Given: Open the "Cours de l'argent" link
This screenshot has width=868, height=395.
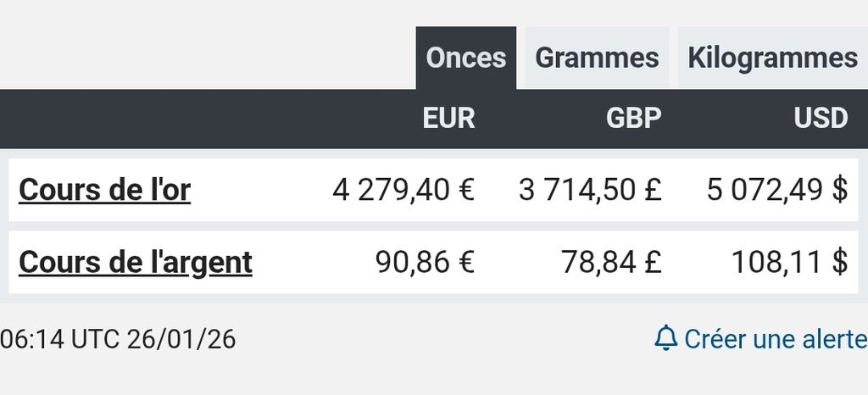Looking at the screenshot, I should (x=136, y=263).
